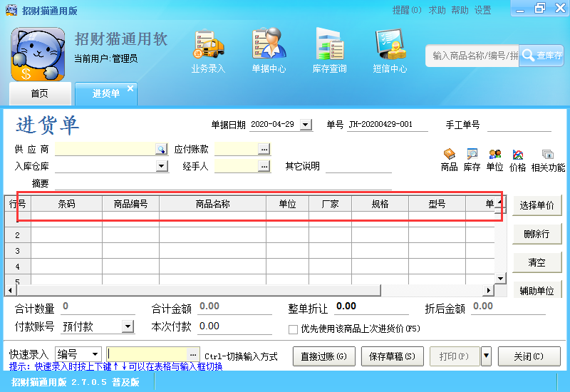Image resolution: width=570 pixels, height=392 pixels.
Task: Open 业务录入 truck icon
Action: click(x=208, y=45)
